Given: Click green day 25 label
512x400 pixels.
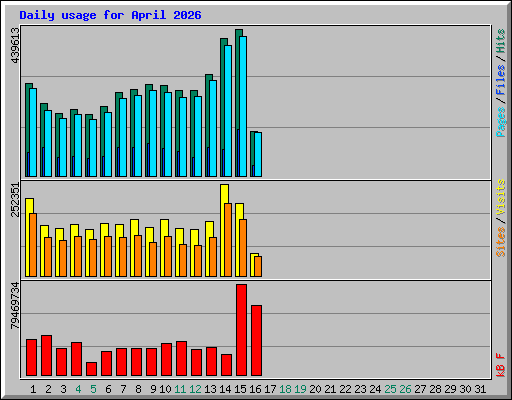Looking at the screenshot, I should 390,389.
